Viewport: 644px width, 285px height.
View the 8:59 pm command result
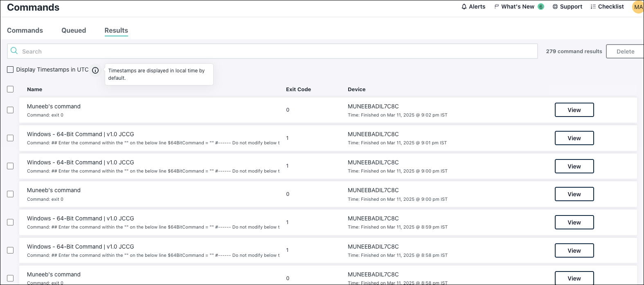574,222
